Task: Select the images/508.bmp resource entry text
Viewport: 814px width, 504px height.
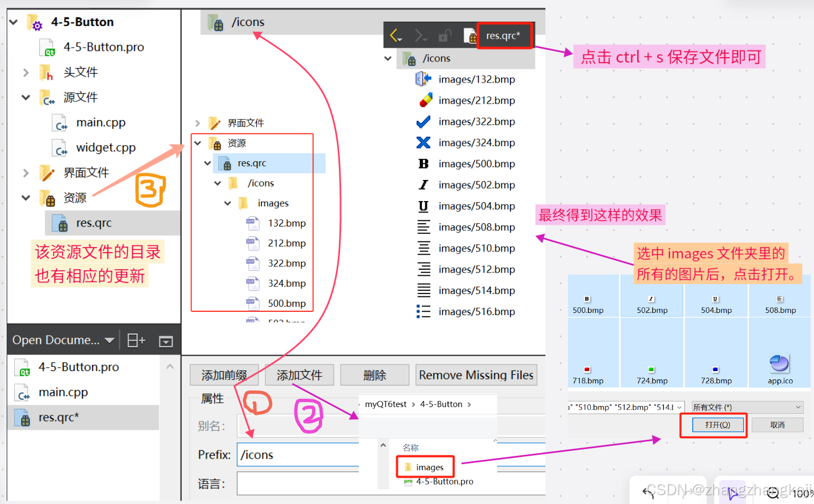Action: coord(477,227)
